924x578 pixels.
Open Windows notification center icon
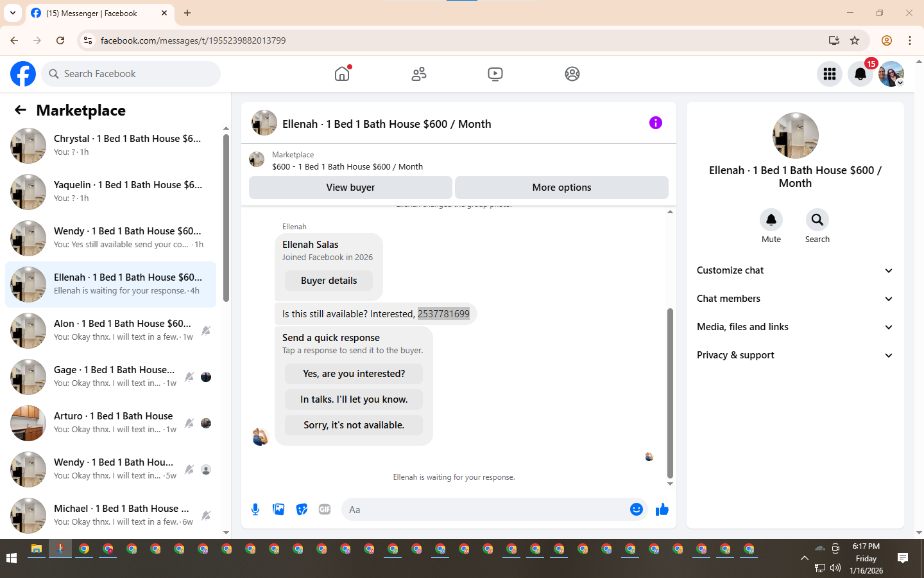click(903, 558)
